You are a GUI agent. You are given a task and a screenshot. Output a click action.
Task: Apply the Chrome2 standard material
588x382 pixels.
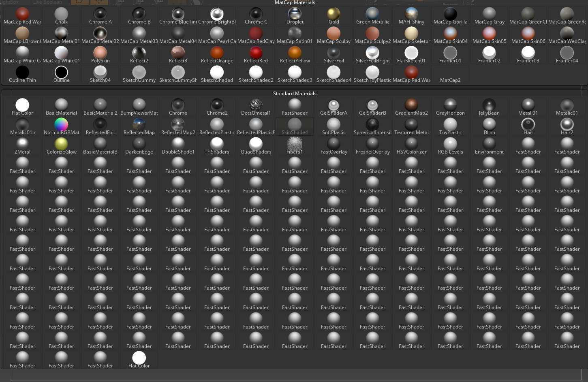tap(217, 107)
